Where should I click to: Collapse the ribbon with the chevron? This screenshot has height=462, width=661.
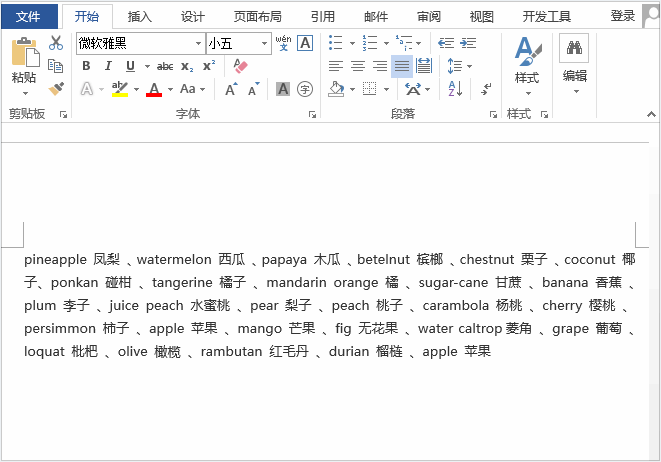(x=651, y=114)
